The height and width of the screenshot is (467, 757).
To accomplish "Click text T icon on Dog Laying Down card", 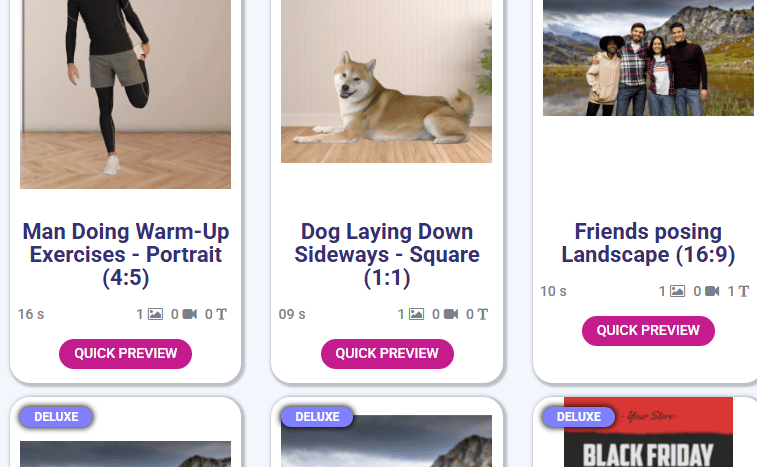I will [482, 314].
